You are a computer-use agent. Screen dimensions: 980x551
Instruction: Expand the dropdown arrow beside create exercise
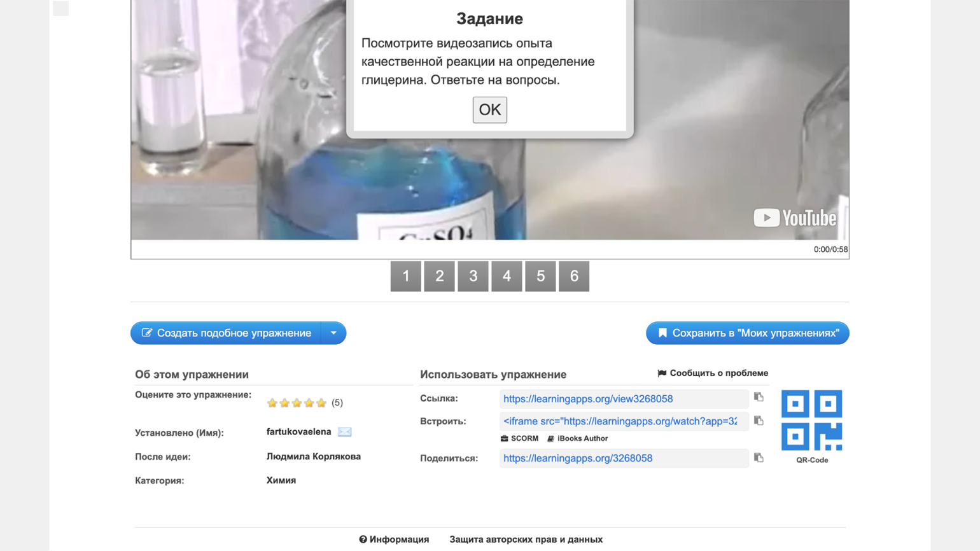(x=333, y=333)
